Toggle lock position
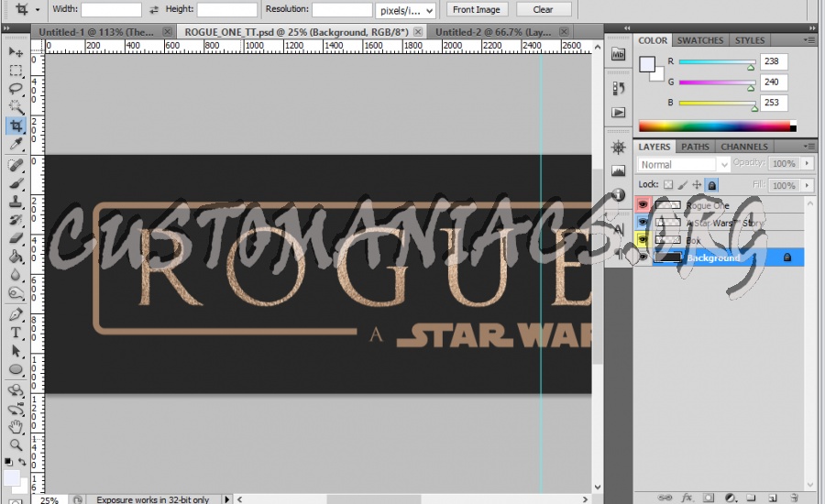 [x=697, y=185]
